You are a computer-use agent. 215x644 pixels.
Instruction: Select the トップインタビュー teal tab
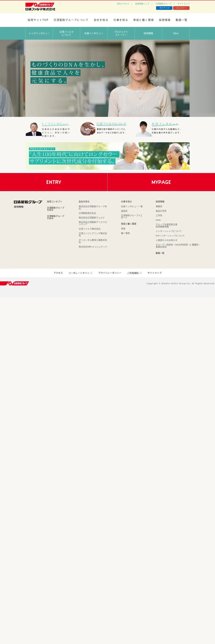click(x=39, y=33)
